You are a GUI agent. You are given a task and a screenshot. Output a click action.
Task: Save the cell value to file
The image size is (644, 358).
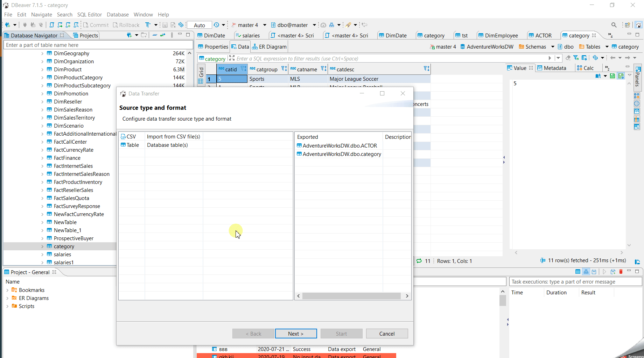tap(612, 76)
